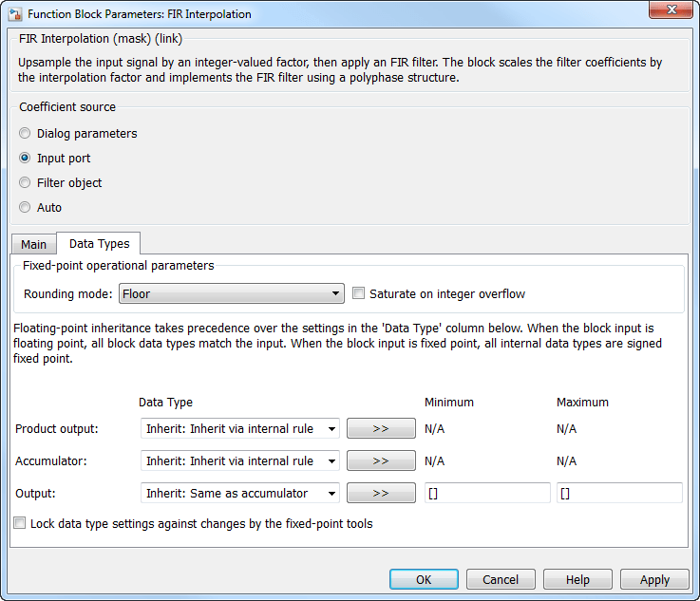This screenshot has width=700, height=601.
Task: Show data type assistant for Output
Action: 381,494
